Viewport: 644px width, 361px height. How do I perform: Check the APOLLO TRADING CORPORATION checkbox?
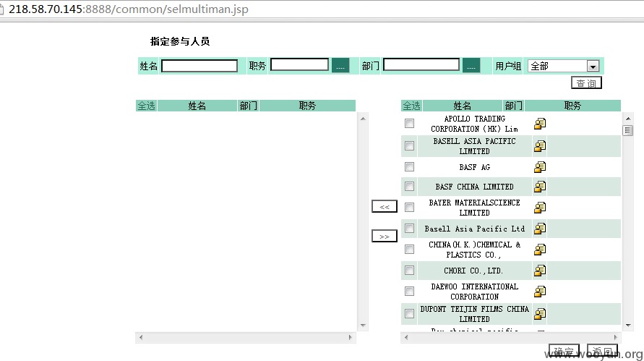(x=410, y=124)
